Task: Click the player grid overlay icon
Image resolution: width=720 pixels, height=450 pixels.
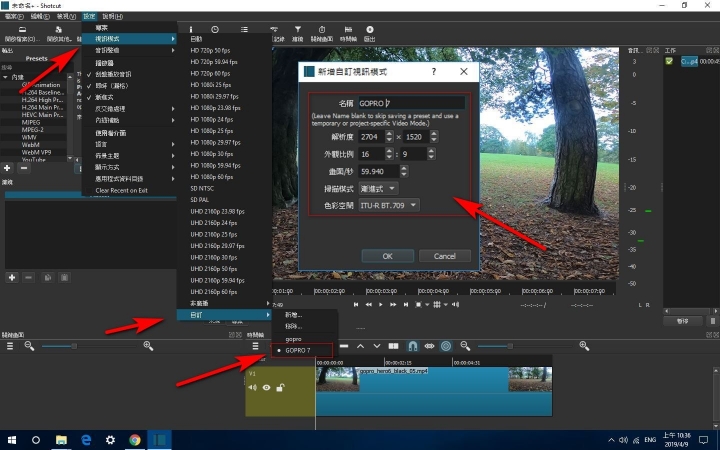Action: tap(437, 304)
